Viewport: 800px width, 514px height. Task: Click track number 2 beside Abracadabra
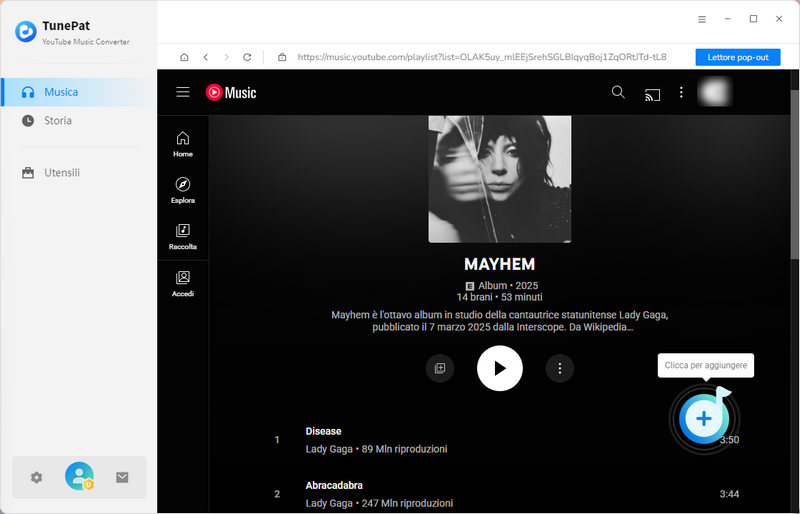pos(277,494)
